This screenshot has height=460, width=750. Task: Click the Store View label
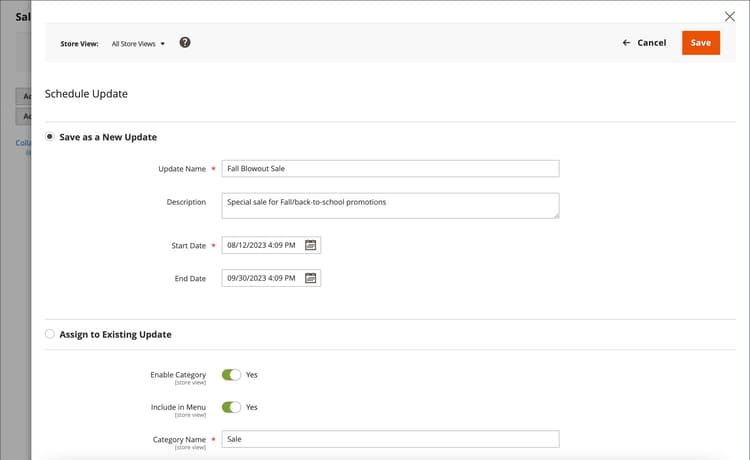pos(79,44)
